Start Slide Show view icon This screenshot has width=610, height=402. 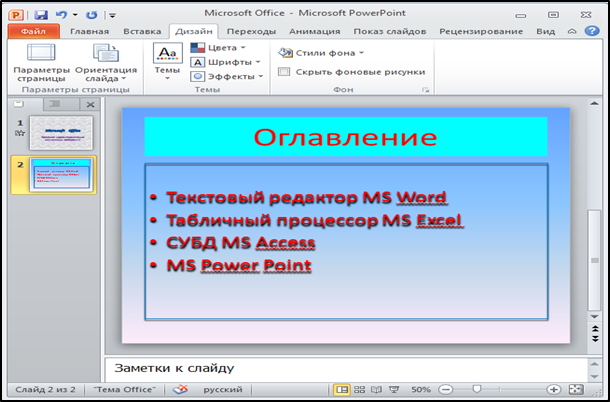coord(394,389)
